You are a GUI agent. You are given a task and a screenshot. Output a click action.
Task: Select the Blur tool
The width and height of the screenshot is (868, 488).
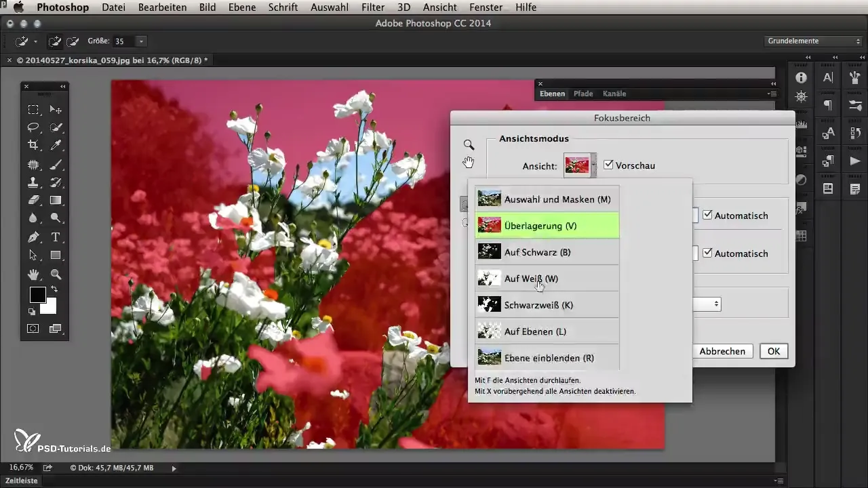33,218
